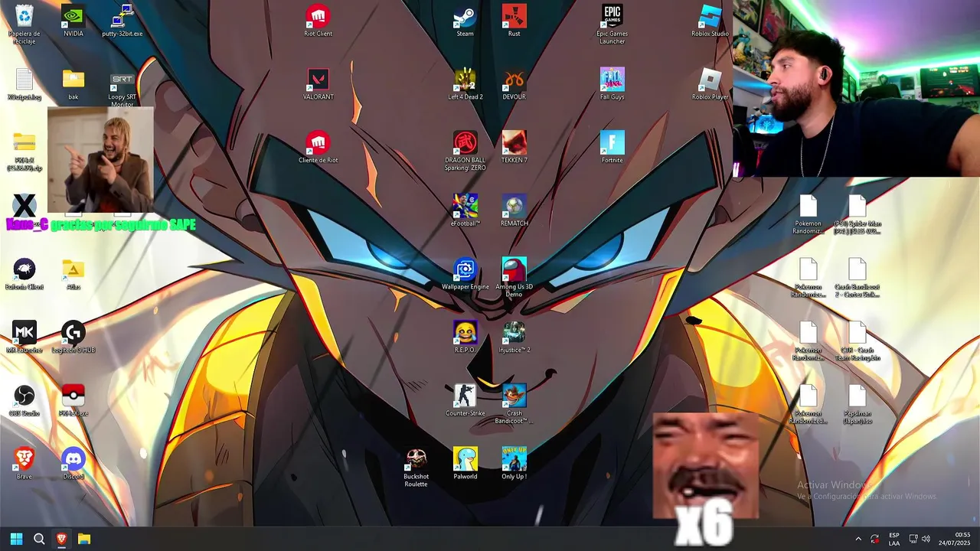Launch Epic Games Launcher
This screenshot has height=551, width=980.
pyautogui.click(x=612, y=24)
